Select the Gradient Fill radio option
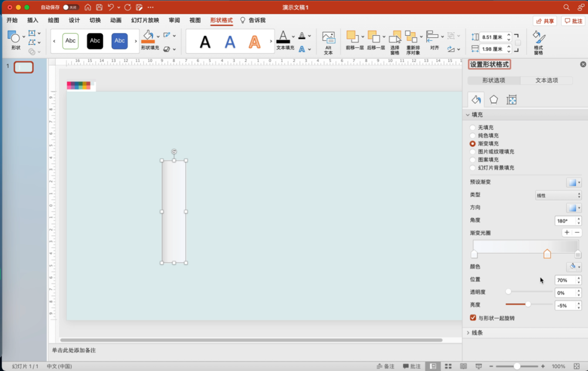588x371 pixels. 473,144
